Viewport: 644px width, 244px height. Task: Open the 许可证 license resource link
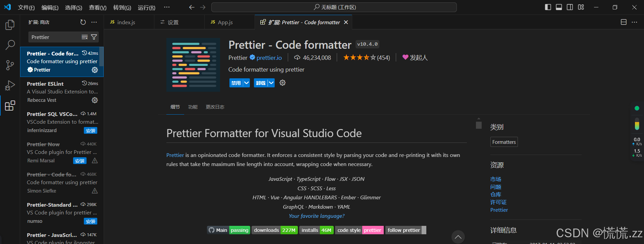[498, 202]
